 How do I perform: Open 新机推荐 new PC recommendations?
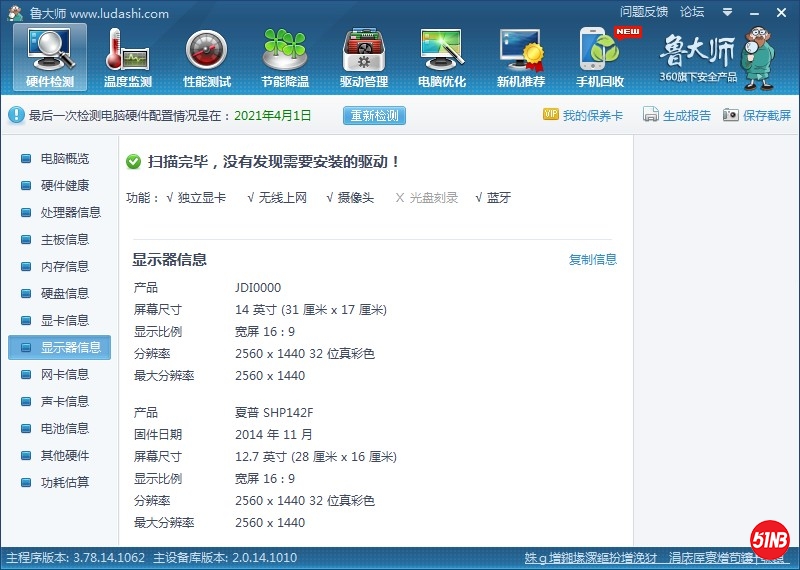point(521,57)
